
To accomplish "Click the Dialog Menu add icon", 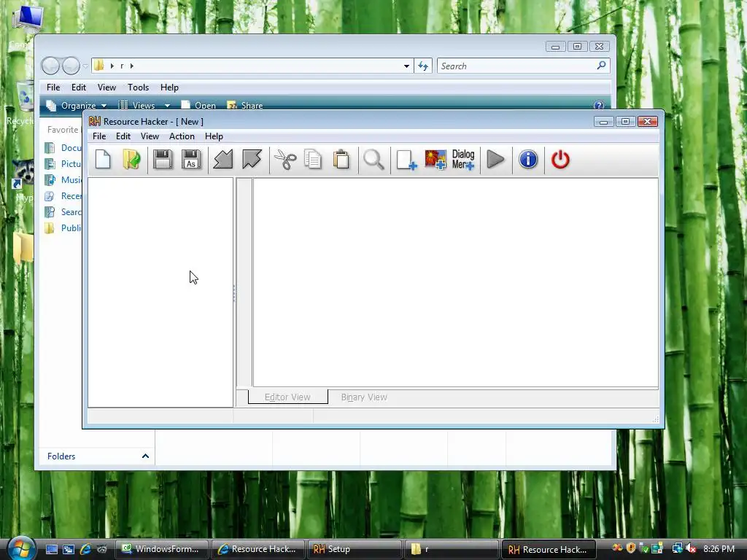I will pyautogui.click(x=463, y=160).
